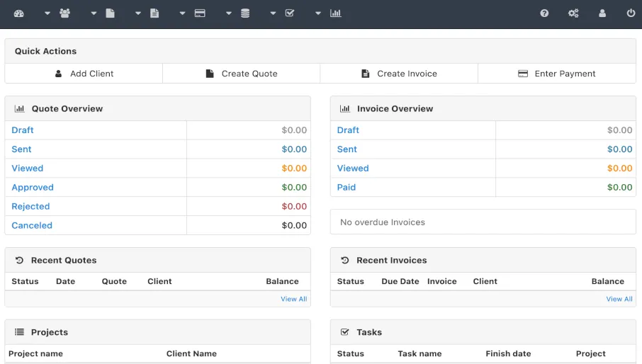Expand the caret directly left of the Tasks icon
This screenshot has width=642, height=364.
[273, 13]
